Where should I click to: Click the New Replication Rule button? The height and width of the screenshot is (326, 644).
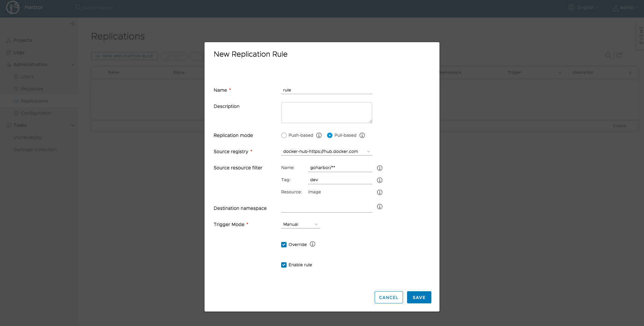pyautogui.click(x=124, y=56)
